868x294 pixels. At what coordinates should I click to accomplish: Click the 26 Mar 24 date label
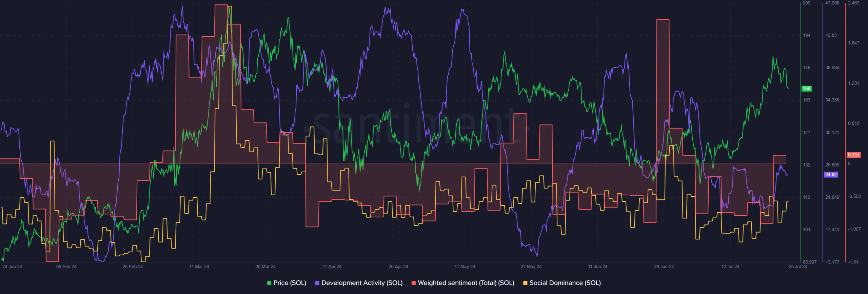(265, 267)
